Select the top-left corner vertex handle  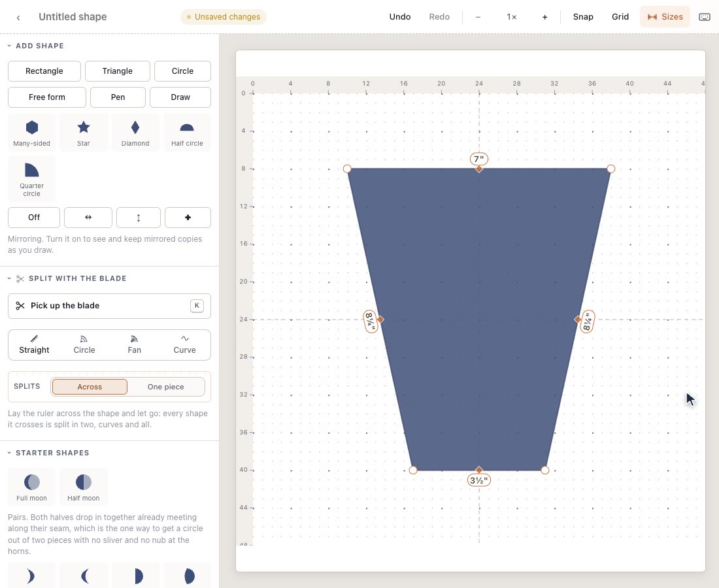(x=347, y=169)
